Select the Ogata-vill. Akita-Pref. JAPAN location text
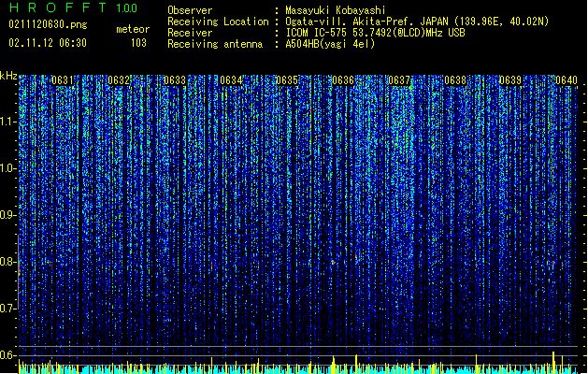The width and height of the screenshot is (588, 374). point(417,22)
